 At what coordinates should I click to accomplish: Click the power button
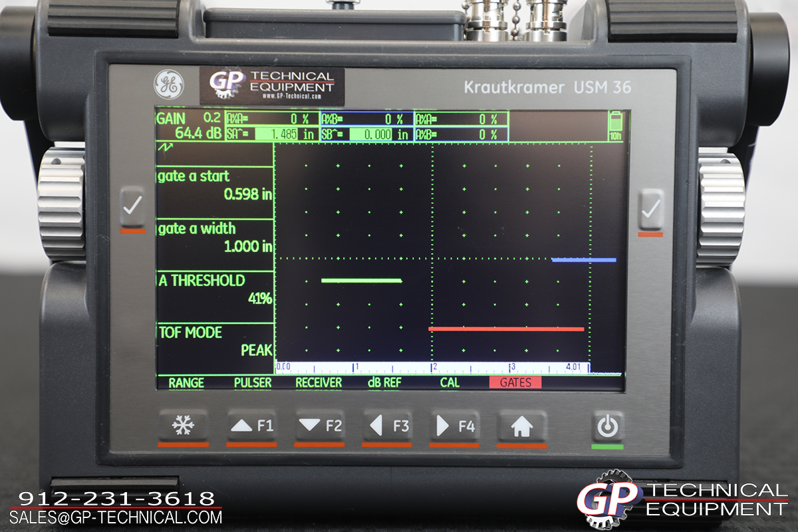click(608, 426)
